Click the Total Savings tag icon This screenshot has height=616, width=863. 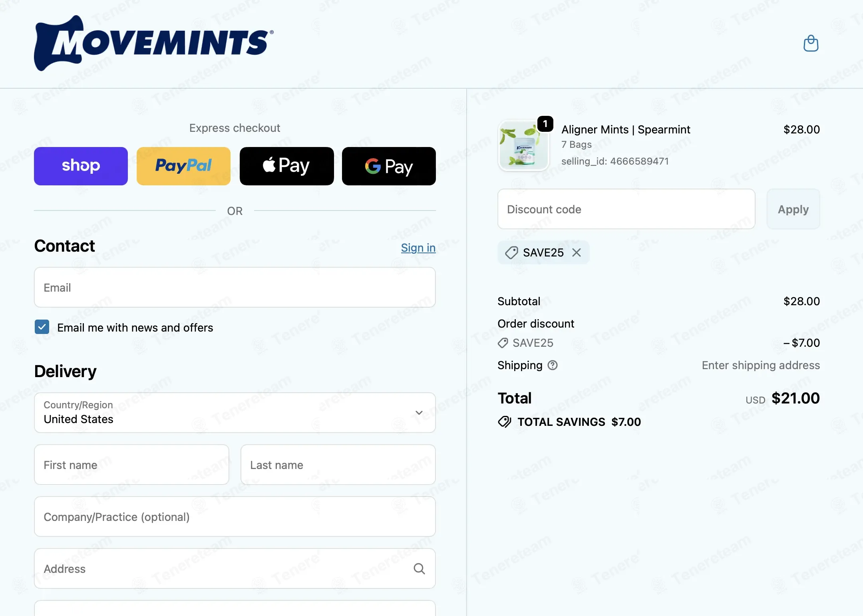tap(504, 422)
